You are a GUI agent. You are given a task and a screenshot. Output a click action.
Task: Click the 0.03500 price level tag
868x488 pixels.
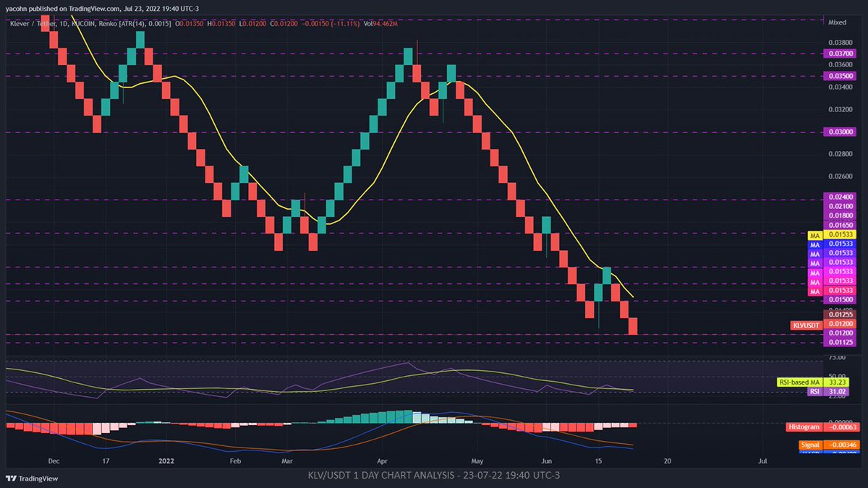tap(838, 75)
